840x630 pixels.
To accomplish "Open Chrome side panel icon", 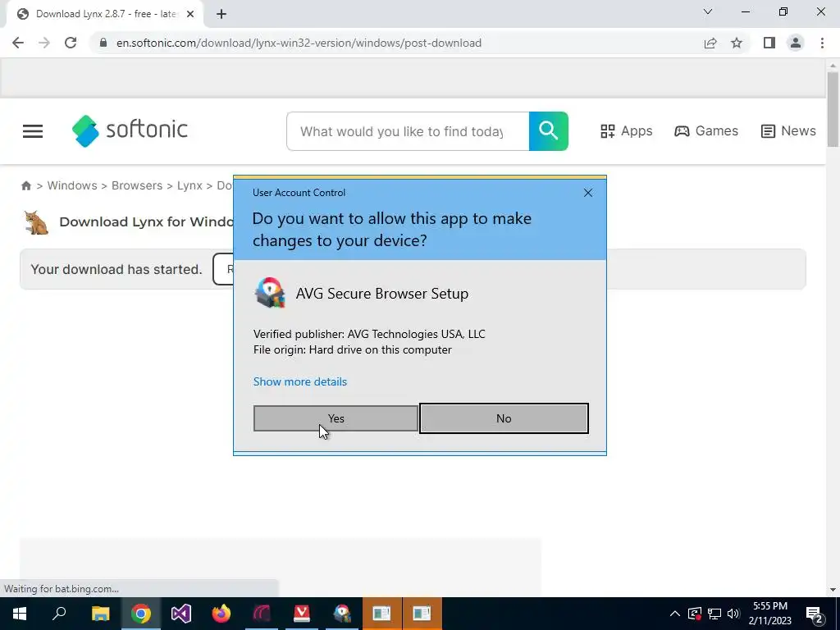I will coord(769,43).
